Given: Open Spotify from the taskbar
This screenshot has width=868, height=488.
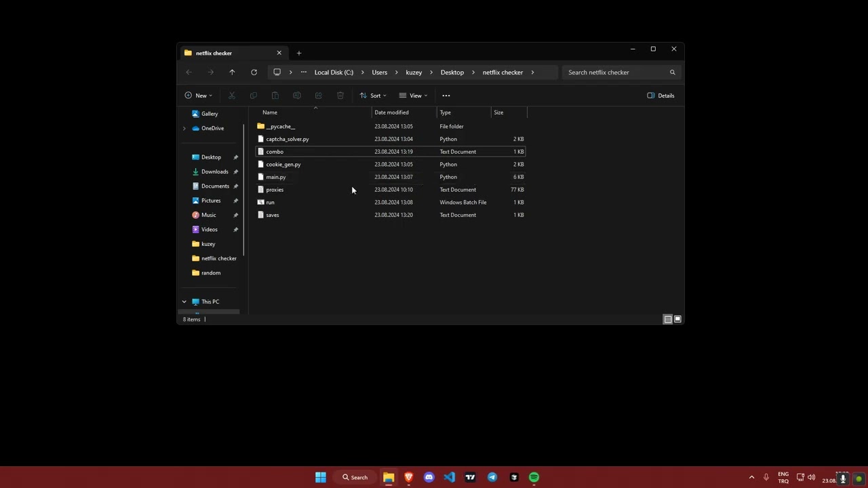Looking at the screenshot, I should 534,477.
